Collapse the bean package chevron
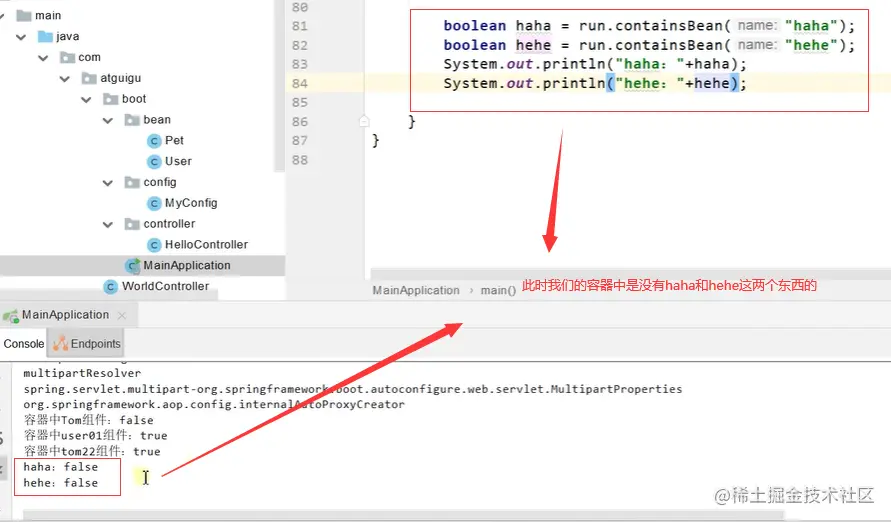The image size is (891, 522). coord(108,120)
